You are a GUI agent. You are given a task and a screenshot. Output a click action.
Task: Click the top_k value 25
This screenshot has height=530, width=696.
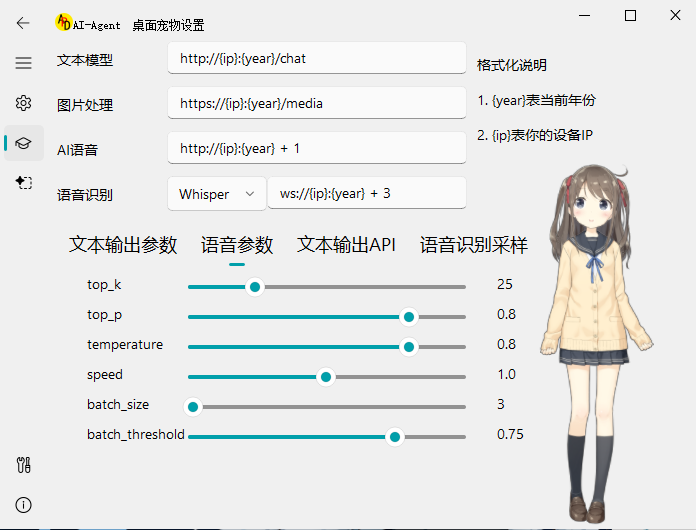coord(505,284)
